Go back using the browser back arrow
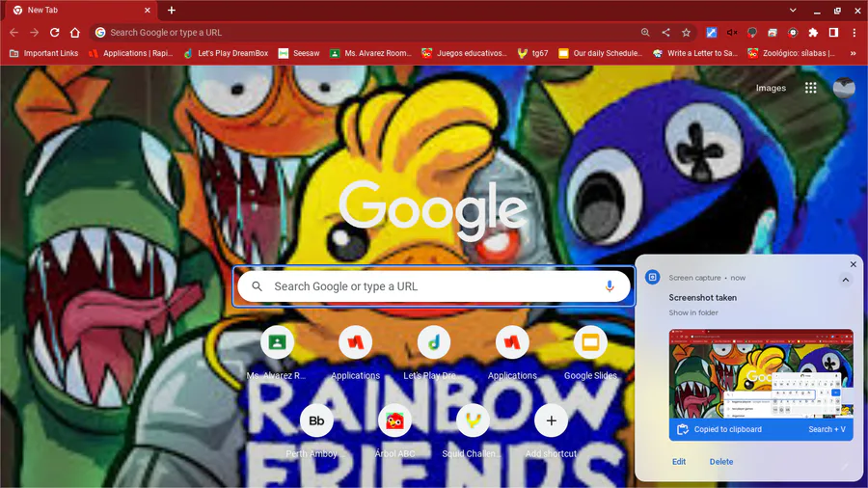This screenshot has height=488, width=868. [14, 33]
